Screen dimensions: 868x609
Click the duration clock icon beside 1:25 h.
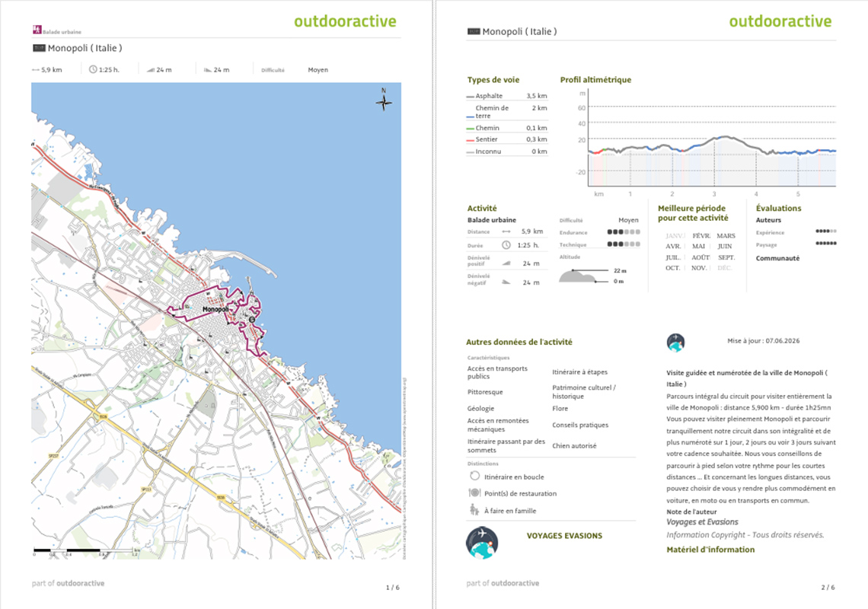point(93,70)
